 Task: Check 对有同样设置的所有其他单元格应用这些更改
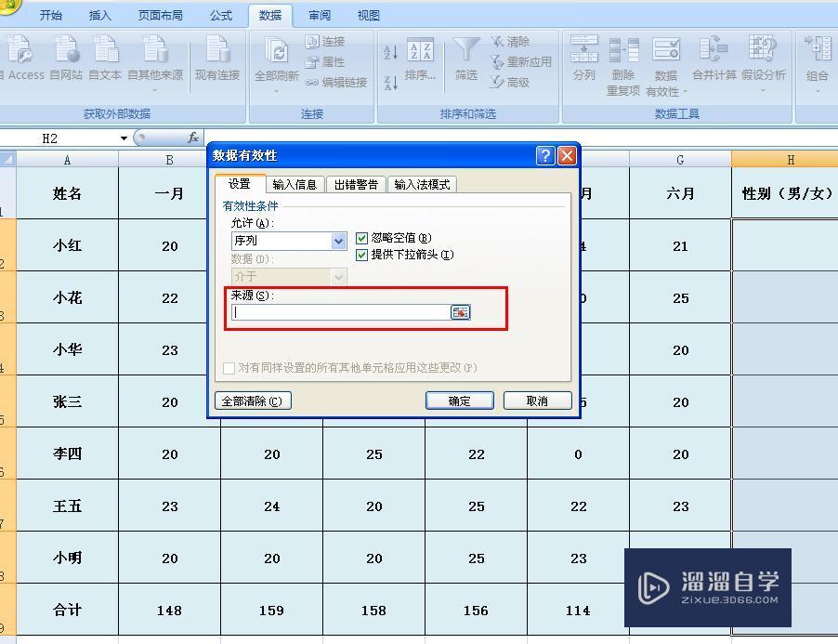click(x=229, y=368)
